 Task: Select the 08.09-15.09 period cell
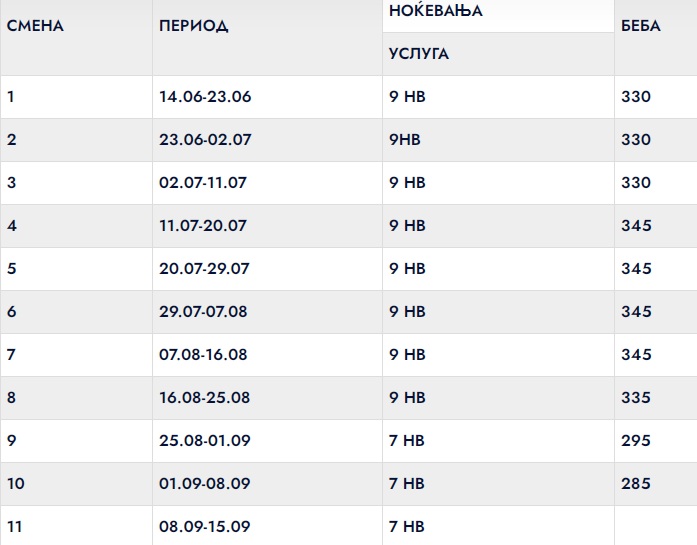204,526
